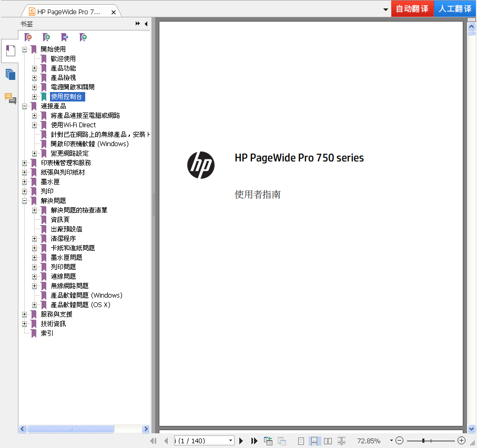The height and width of the screenshot is (448, 477).
Task: Expand the 產品功能 bookmark
Action: [x=34, y=68]
